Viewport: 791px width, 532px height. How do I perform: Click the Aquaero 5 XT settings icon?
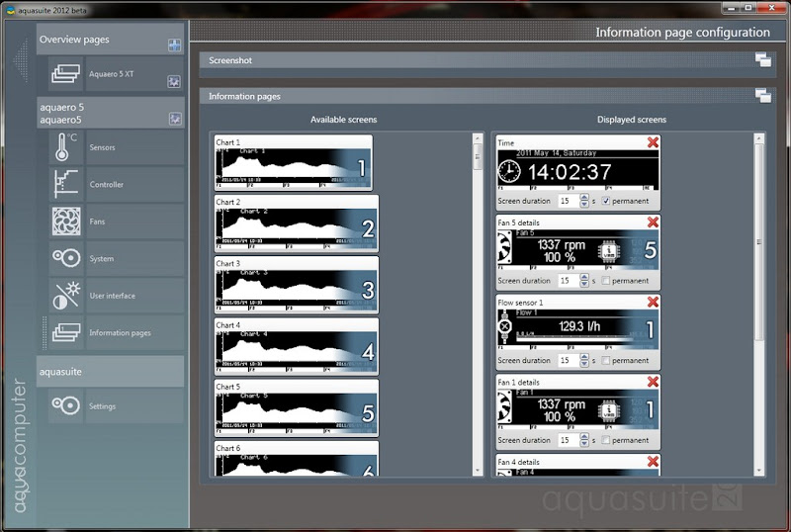point(174,81)
